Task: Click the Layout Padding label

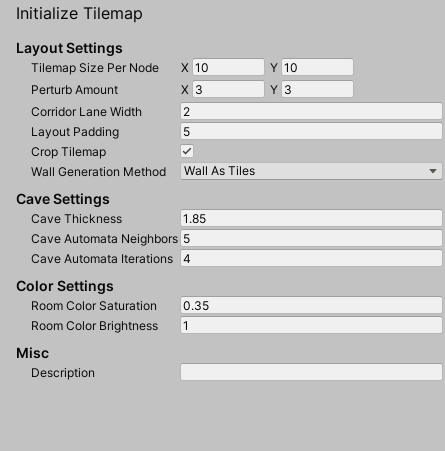Action: 75,132
